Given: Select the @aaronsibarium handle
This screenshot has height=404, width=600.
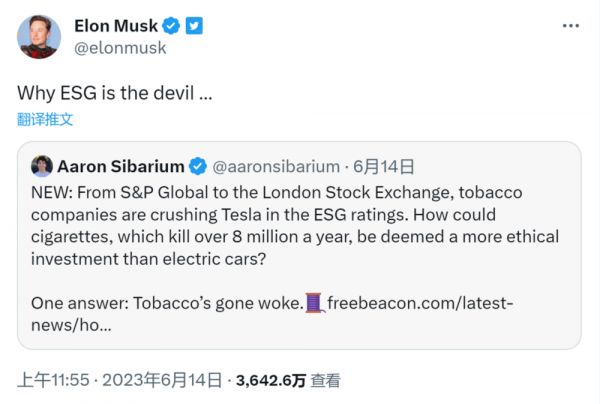Looking at the screenshot, I should click(276, 166).
